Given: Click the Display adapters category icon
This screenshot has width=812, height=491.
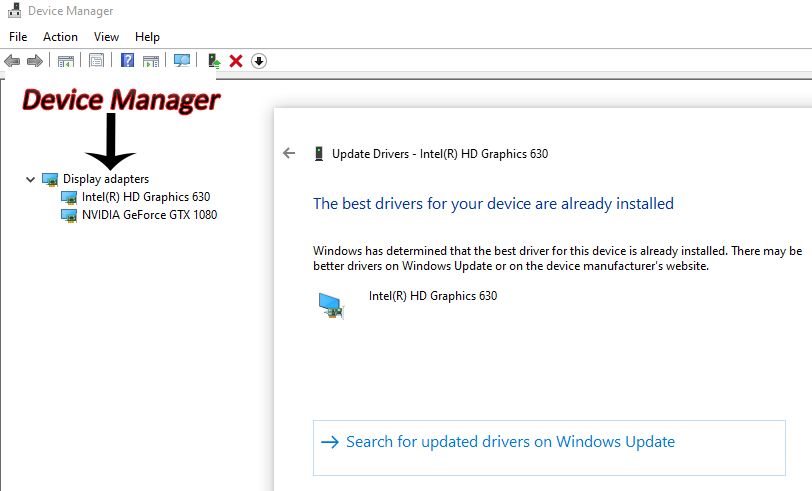Looking at the screenshot, I should [x=50, y=179].
